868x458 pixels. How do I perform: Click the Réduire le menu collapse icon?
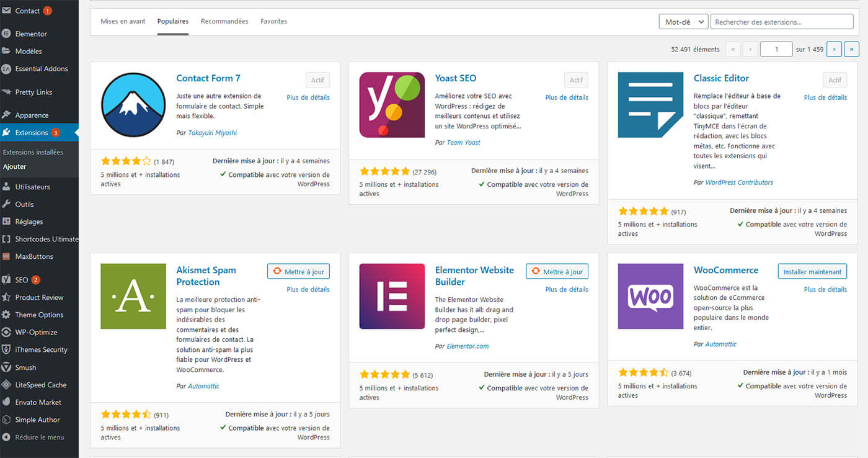coord(6,437)
